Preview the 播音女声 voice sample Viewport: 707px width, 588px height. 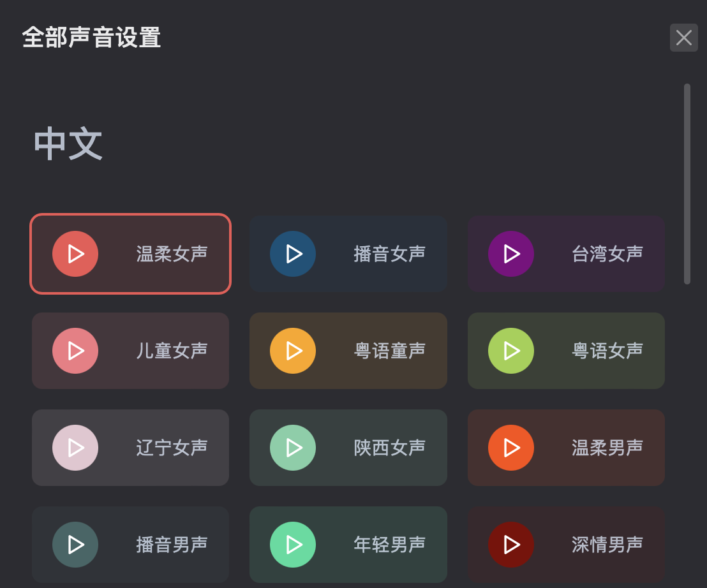click(293, 254)
